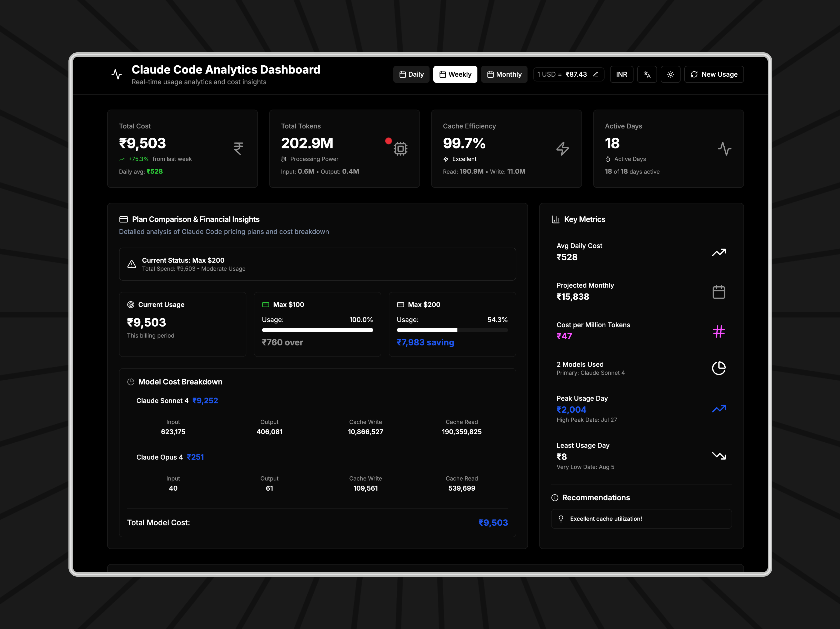Screen dimensions: 840x629
Task: Click the lightbulb icon in cache recommendation
Action: pos(561,519)
